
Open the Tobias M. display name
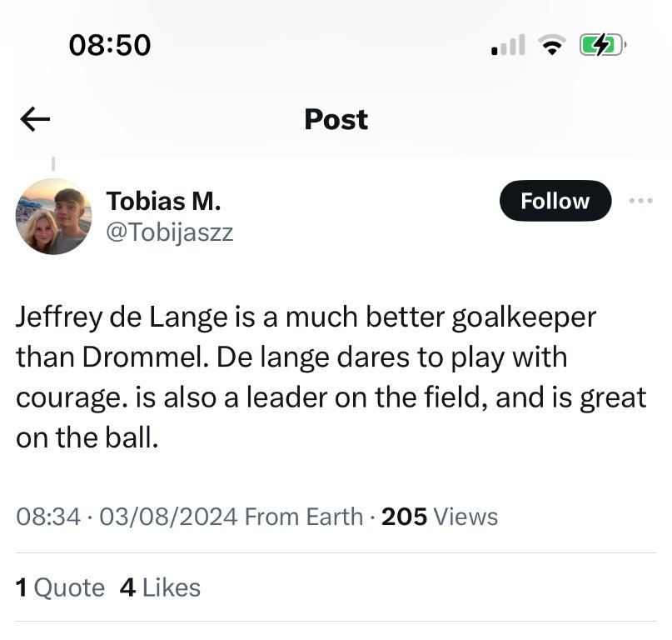[163, 201]
